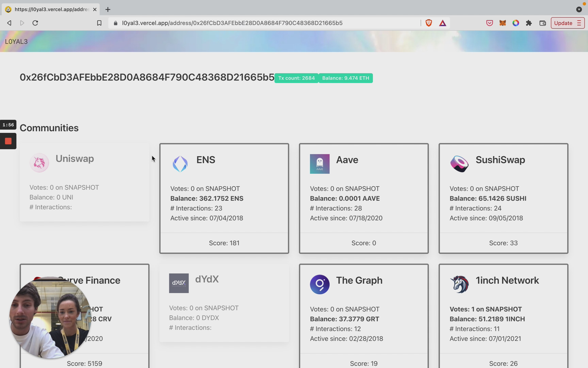Screen dimensions: 588x368
Task: Open The Graph community title
Action: point(359,280)
